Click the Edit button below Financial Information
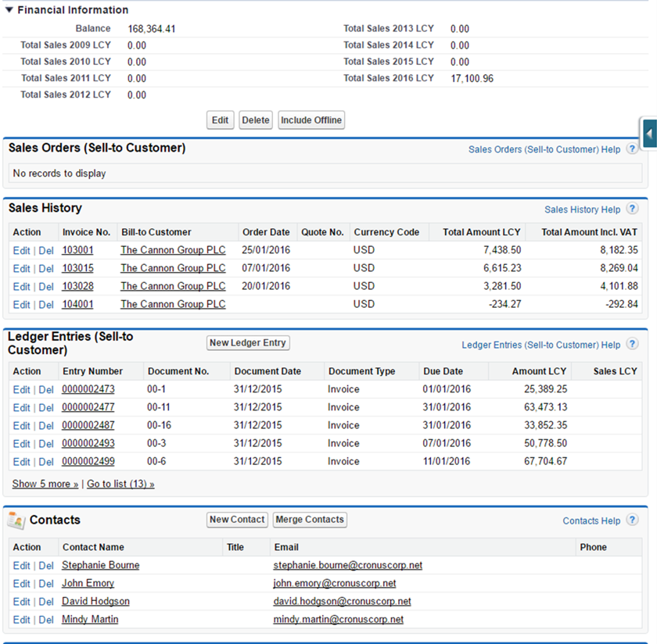Image resolution: width=657 pixels, height=644 pixels. pos(220,120)
